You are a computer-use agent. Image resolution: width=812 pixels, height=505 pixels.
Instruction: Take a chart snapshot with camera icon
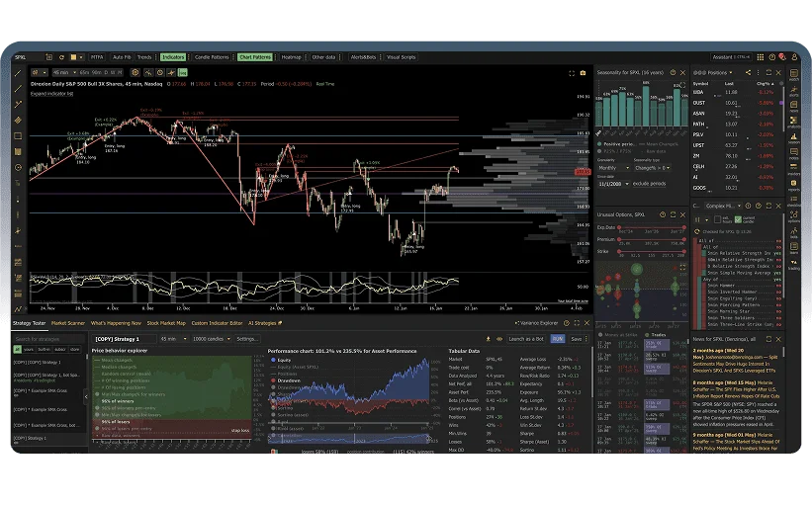pyautogui.click(x=583, y=73)
